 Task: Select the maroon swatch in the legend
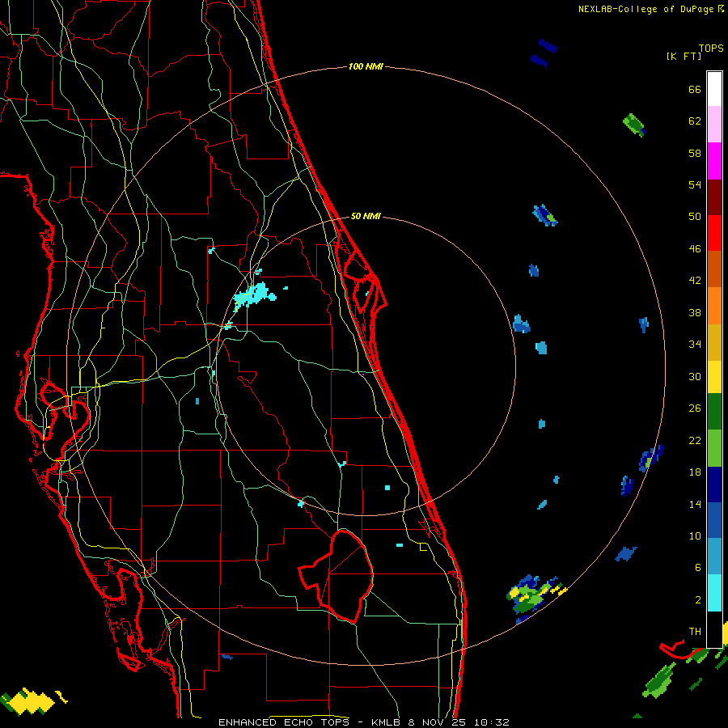pos(714,197)
